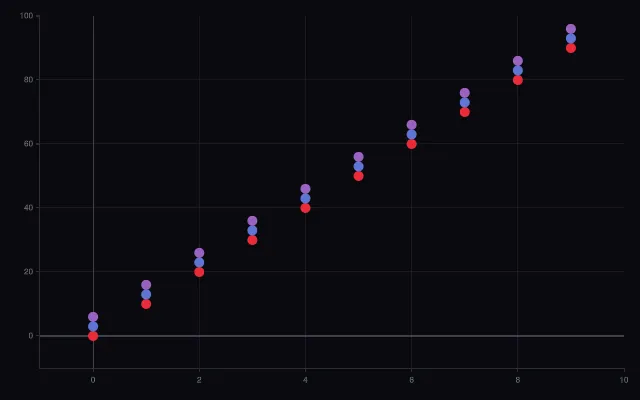Click y-axis tick label 80
The height and width of the screenshot is (400, 640).
coord(29,80)
